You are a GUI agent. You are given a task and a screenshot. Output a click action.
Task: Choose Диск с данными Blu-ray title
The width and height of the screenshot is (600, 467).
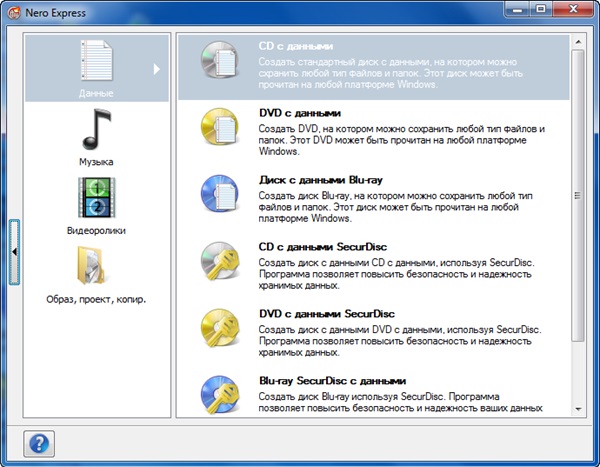(x=321, y=180)
